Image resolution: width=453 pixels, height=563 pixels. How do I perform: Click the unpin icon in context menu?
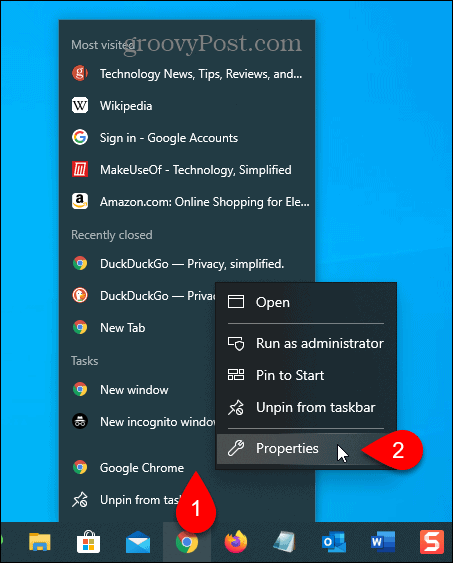[x=236, y=408]
